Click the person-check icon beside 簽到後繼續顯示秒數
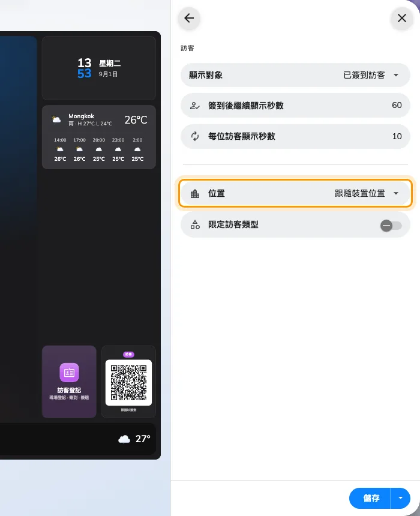Image resolution: width=420 pixels, height=516 pixels. 195,106
